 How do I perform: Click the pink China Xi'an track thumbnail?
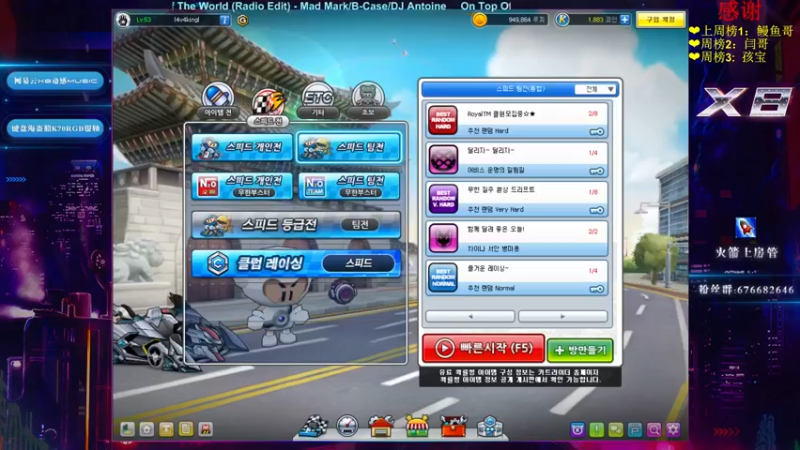pos(443,238)
